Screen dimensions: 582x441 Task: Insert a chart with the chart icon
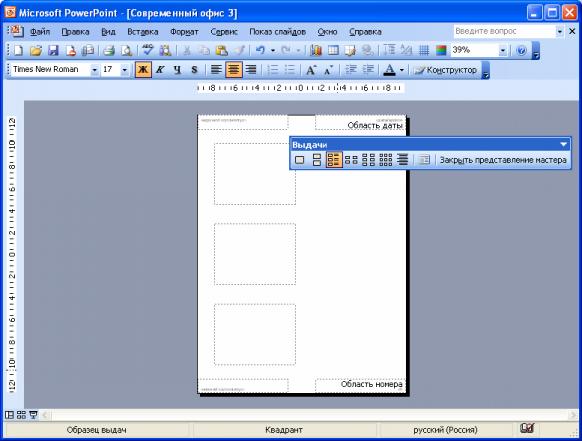315,50
